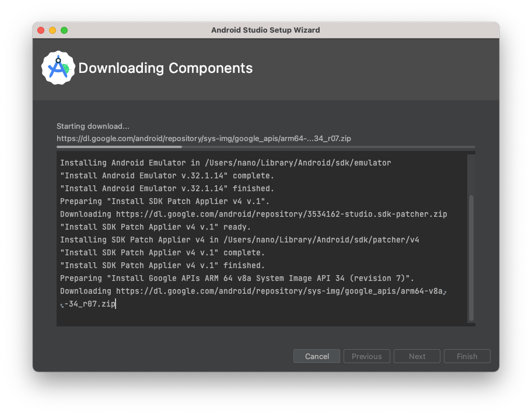This screenshot has width=532, height=415.
Task: Click log line downloading google_apis/arm64-v8a
Action: pyautogui.click(x=253, y=291)
